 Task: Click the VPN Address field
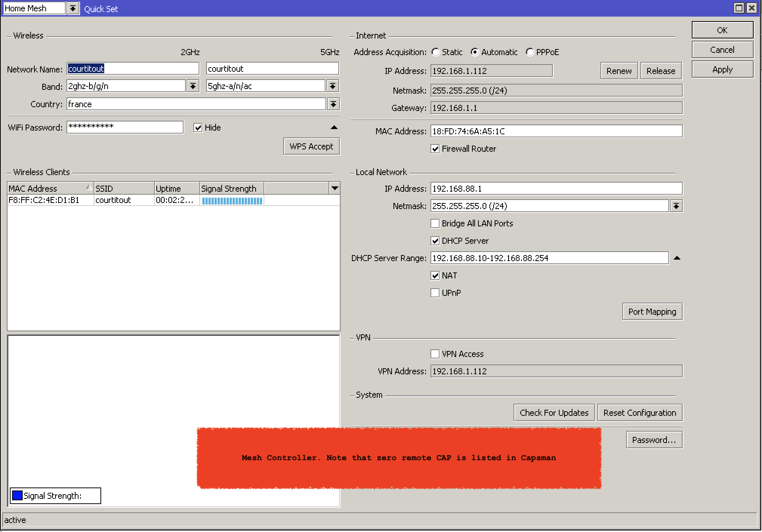557,371
